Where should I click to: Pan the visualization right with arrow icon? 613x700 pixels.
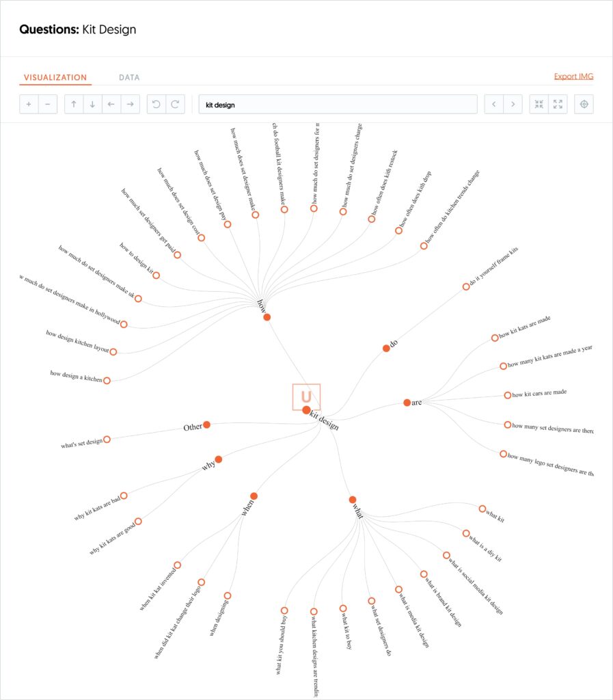[130, 105]
